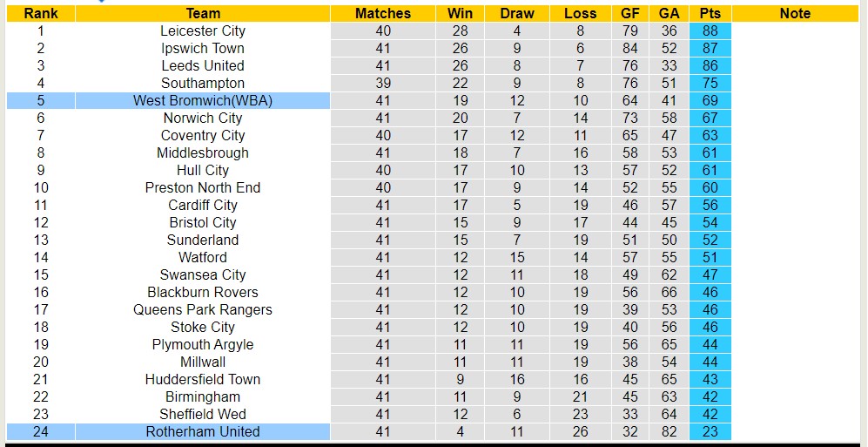The image size is (868, 447).
Task: Sort by the Team column header
Action: point(203,13)
